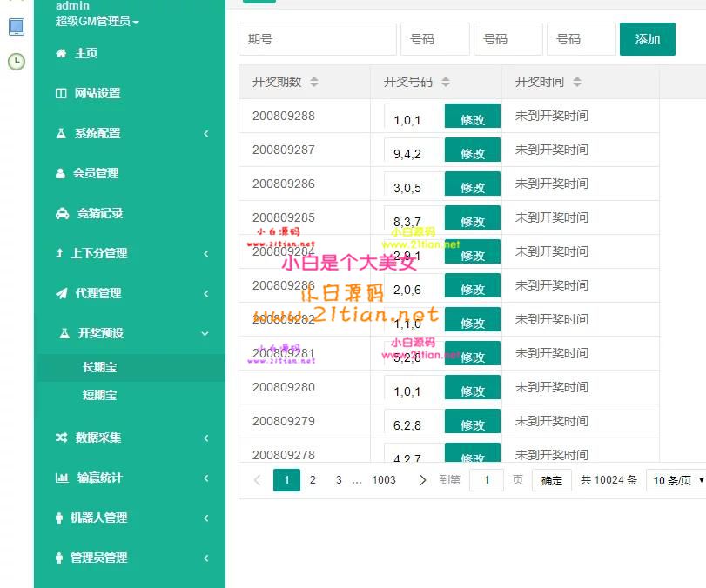Go to page 1003
Image resolution: width=706 pixels, height=588 pixels.
(384, 480)
